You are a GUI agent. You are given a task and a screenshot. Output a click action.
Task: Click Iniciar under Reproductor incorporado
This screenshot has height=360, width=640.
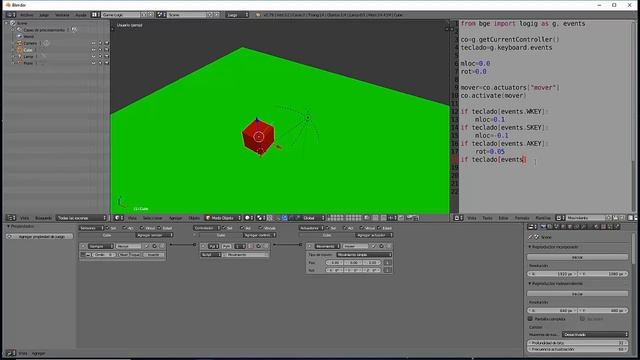click(x=577, y=257)
